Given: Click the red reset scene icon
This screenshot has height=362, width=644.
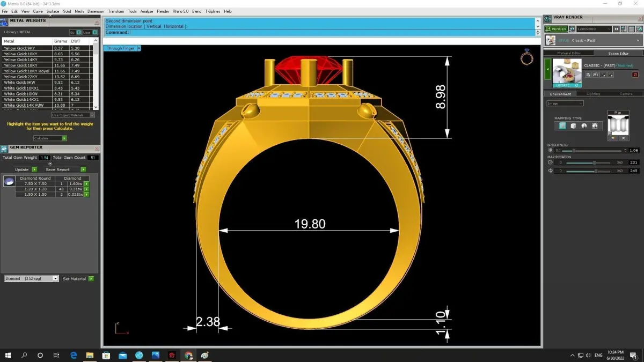Looking at the screenshot, I should pos(635,75).
